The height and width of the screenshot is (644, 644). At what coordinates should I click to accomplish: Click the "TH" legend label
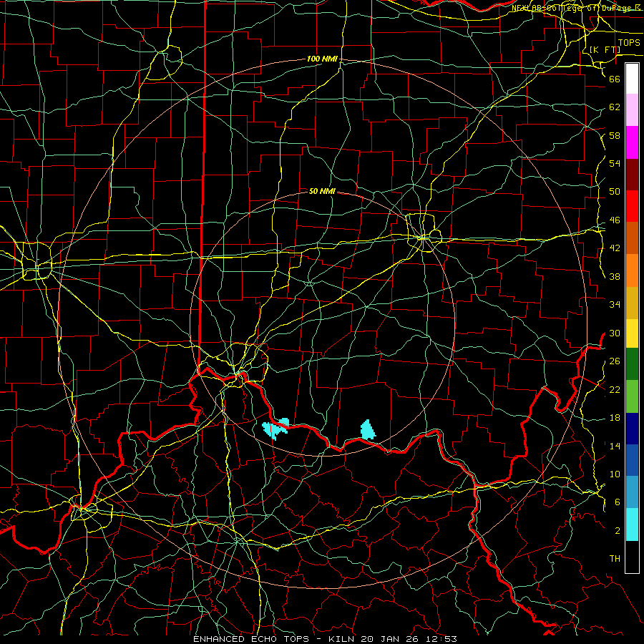coord(615,559)
